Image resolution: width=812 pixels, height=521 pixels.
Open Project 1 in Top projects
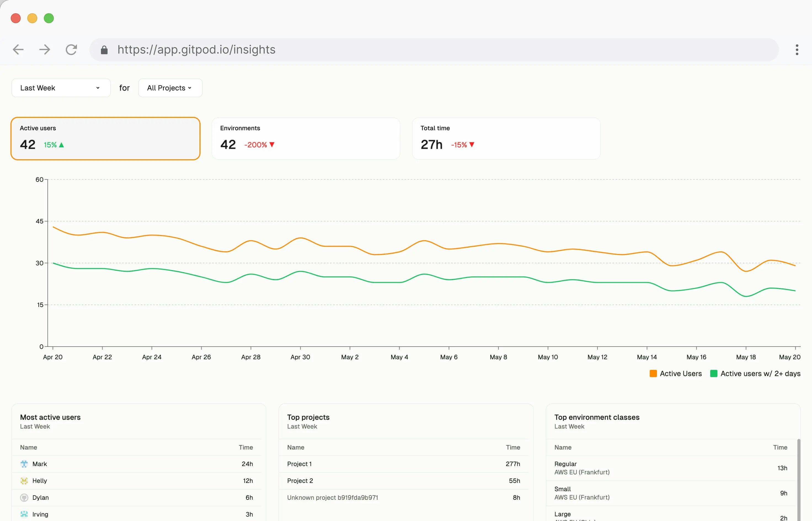tap(300, 464)
